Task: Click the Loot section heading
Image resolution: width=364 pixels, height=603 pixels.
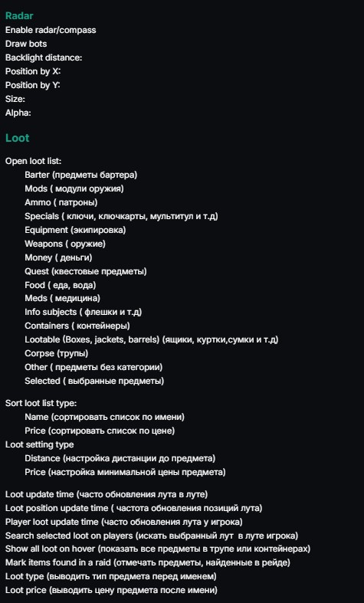Action: pyautogui.click(x=18, y=138)
